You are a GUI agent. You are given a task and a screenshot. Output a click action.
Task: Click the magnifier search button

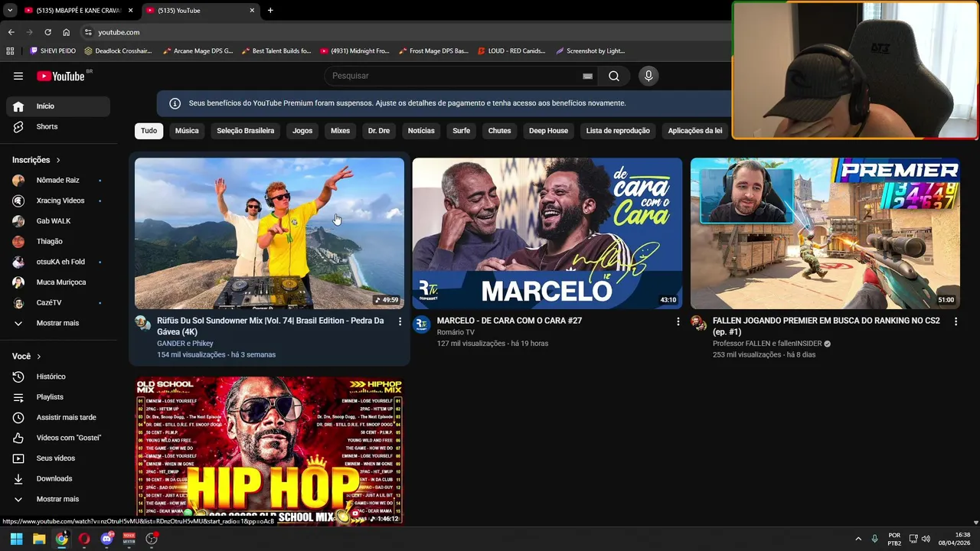point(614,76)
